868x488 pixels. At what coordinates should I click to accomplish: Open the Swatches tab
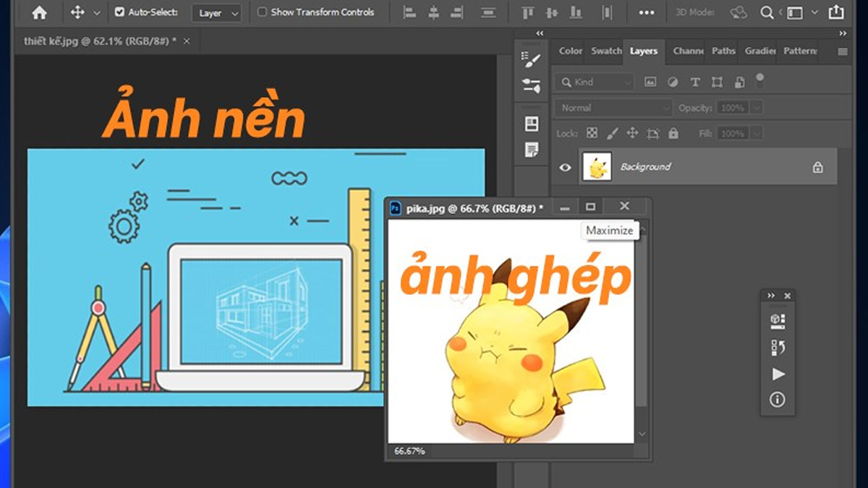coord(606,51)
